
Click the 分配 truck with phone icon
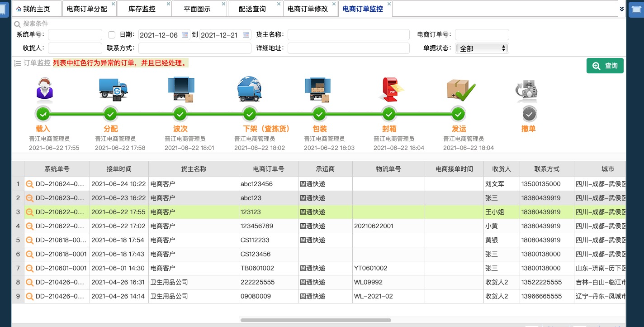pos(113,89)
